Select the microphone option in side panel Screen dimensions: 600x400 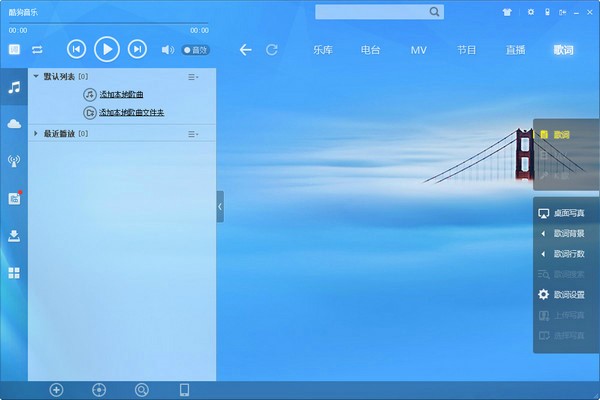pyautogui.click(x=555, y=176)
